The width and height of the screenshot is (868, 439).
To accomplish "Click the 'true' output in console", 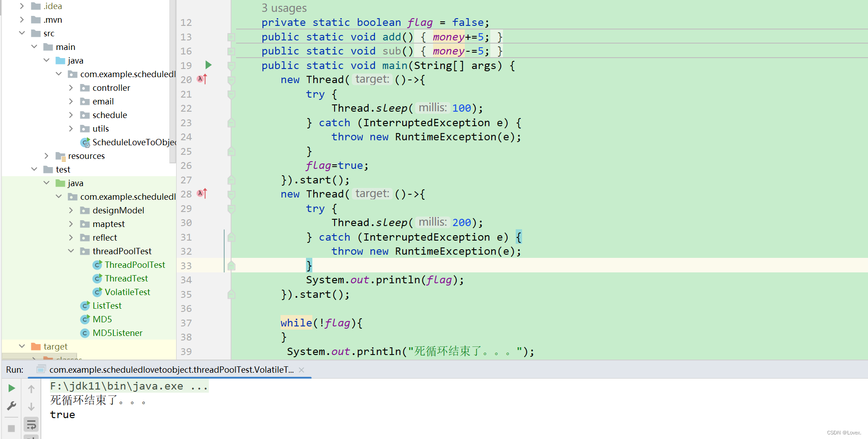I will pyautogui.click(x=63, y=414).
